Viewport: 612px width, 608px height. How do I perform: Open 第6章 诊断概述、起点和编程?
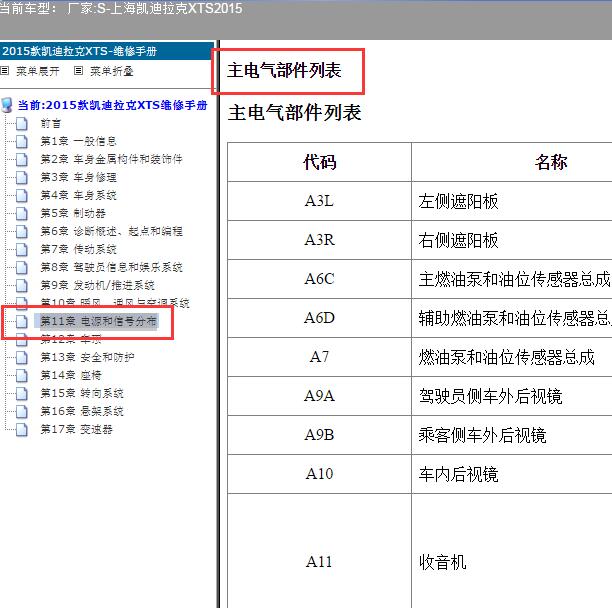pyautogui.click(x=112, y=231)
